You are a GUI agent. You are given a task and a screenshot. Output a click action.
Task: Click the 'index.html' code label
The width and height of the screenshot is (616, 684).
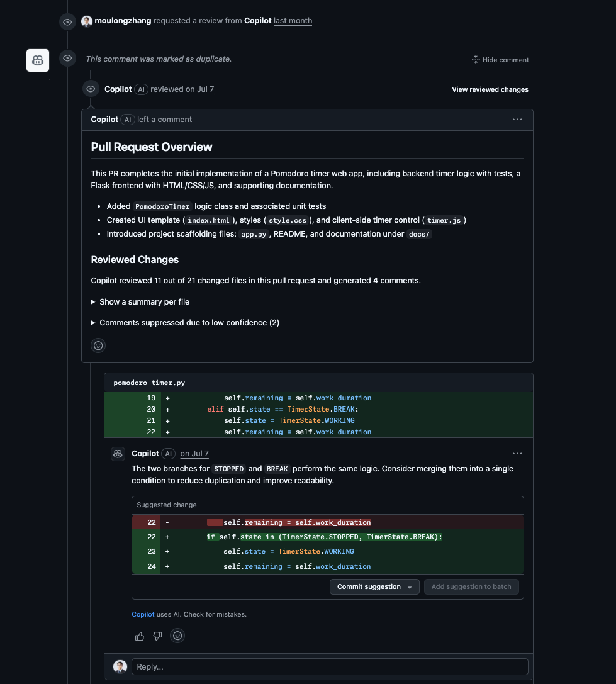[208, 220]
